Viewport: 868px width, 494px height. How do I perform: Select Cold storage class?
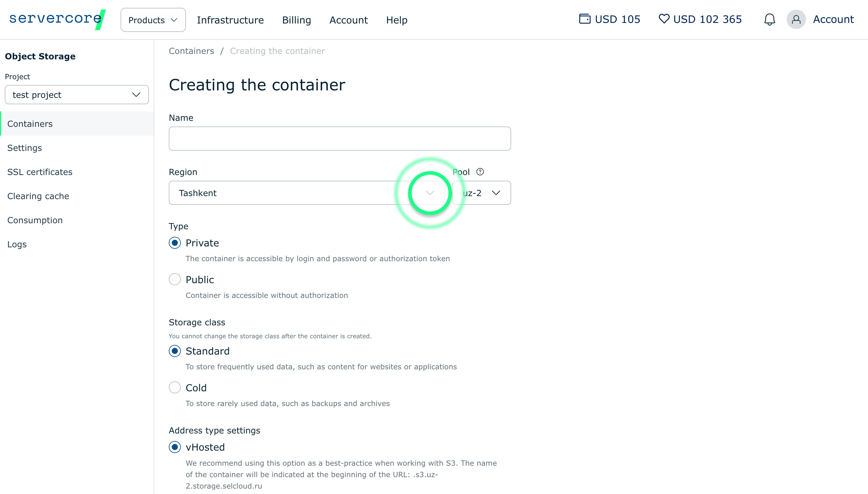175,387
